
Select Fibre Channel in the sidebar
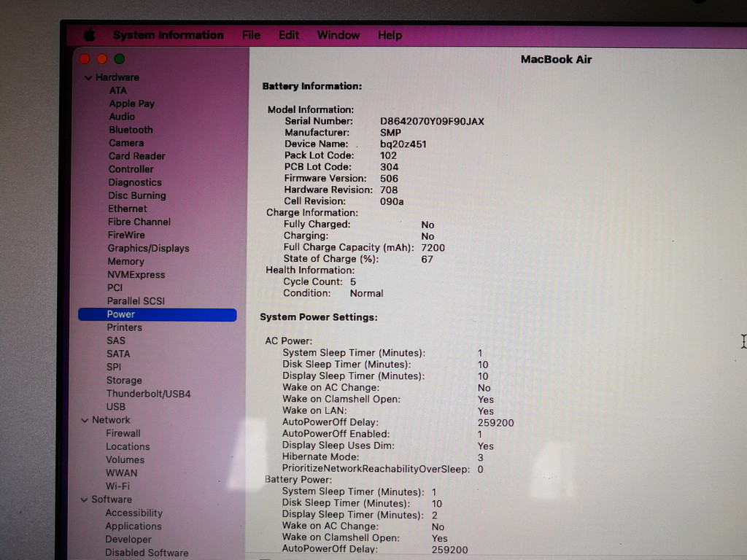tap(139, 222)
